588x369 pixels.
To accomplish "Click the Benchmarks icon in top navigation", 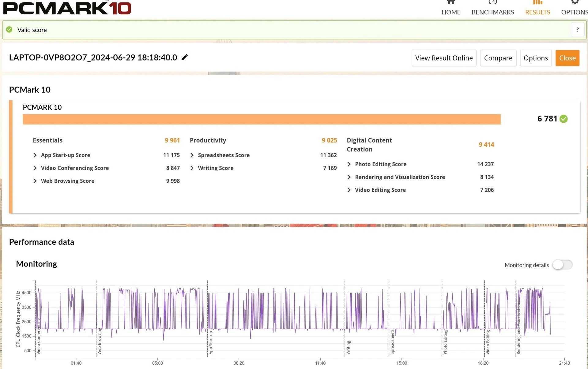I will click(492, 2).
